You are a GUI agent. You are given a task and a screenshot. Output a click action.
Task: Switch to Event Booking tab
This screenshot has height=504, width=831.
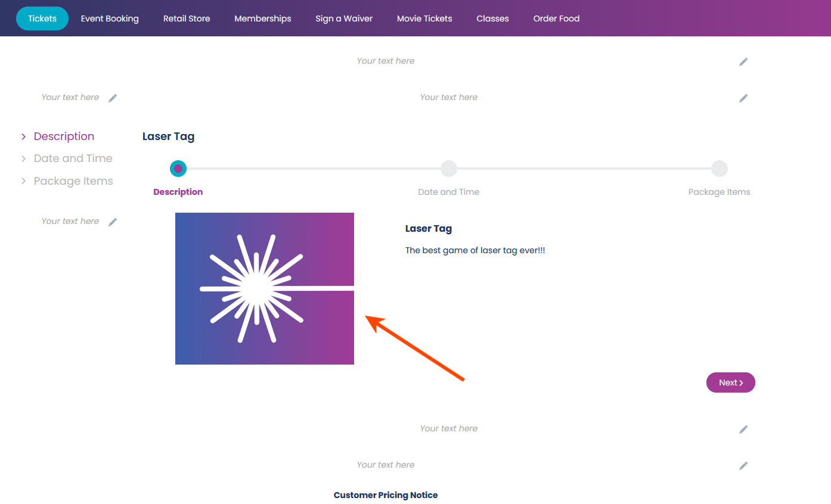tap(110, 18)
